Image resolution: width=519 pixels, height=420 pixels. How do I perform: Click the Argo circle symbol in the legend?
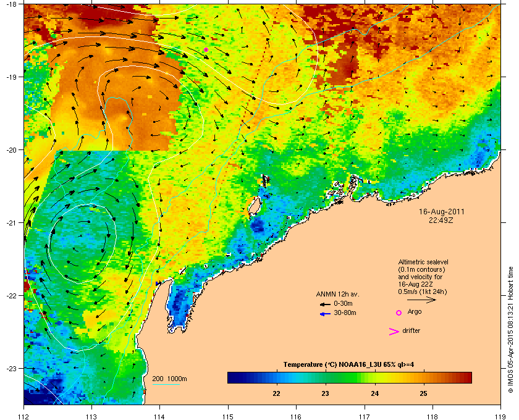[399, 313]
